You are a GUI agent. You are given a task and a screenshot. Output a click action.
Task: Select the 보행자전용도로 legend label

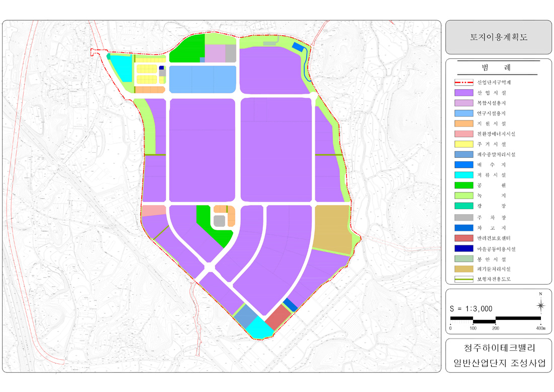[494, 279]
